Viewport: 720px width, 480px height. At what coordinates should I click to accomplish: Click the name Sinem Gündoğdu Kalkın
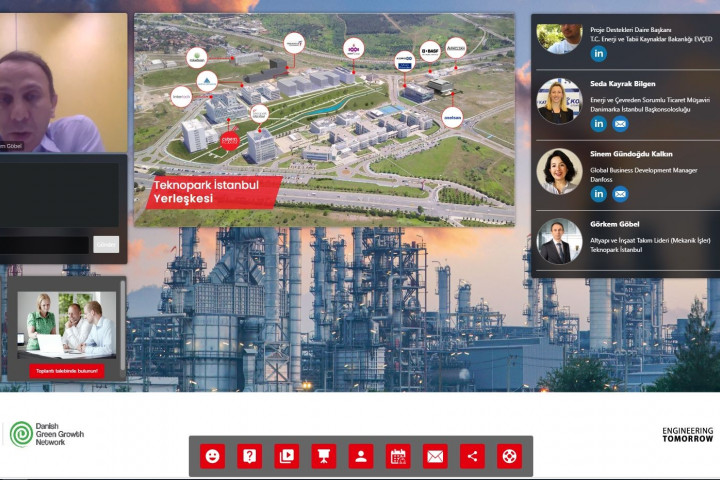point(631,154)
